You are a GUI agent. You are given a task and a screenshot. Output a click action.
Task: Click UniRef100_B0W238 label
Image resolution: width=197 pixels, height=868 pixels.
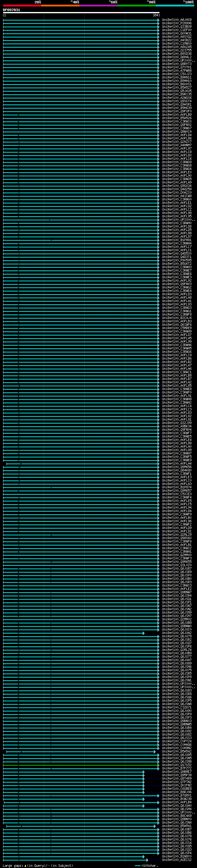177,799
